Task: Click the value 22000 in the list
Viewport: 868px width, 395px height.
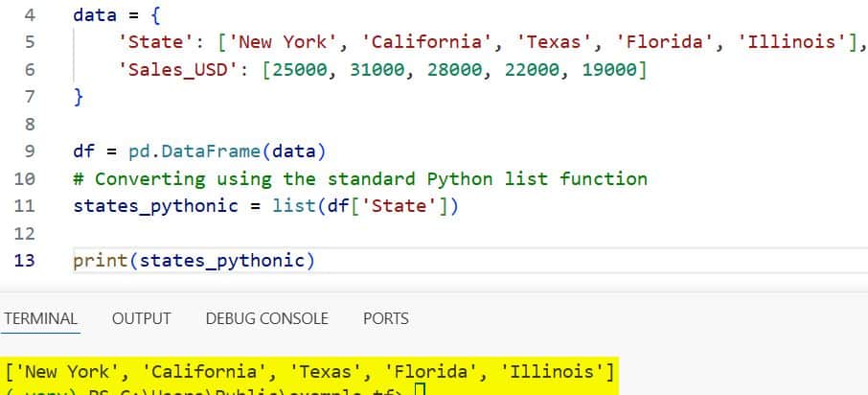Action: (532, 70)
